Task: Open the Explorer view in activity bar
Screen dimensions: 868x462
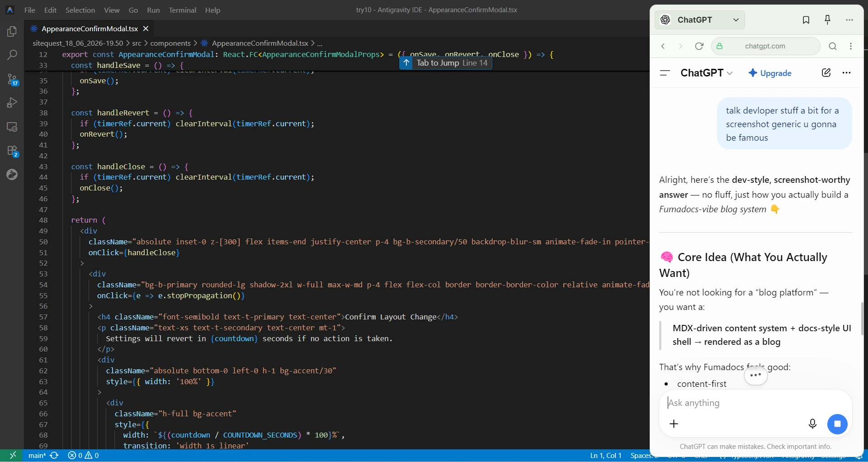Action: point(12,32)
